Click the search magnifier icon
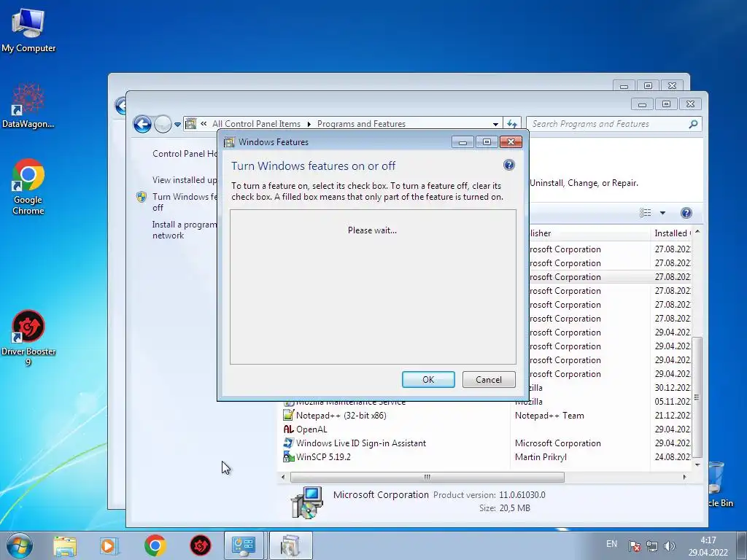 [x=694, y=124]
